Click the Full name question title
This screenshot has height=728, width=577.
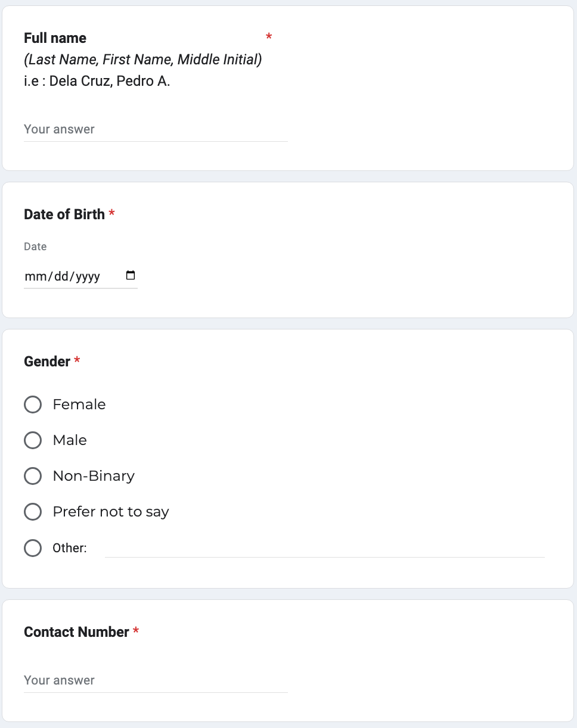[55, 38]
